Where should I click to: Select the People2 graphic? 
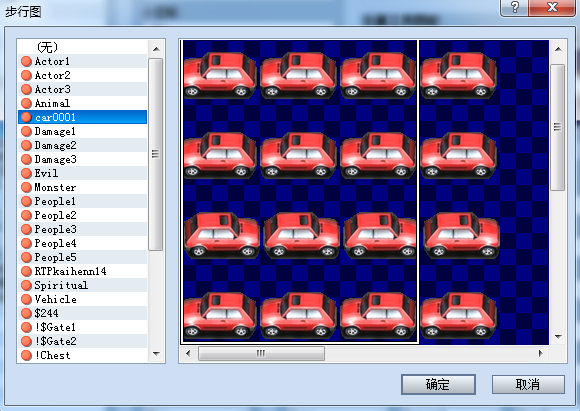pyautogui.click(x=82, y=215)
